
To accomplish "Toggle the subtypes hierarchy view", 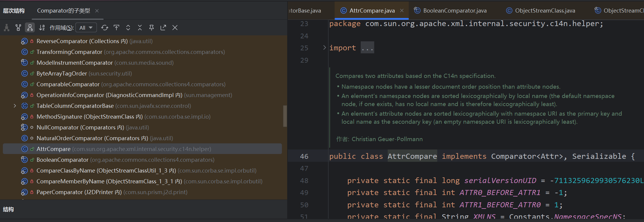I will 30,28.
